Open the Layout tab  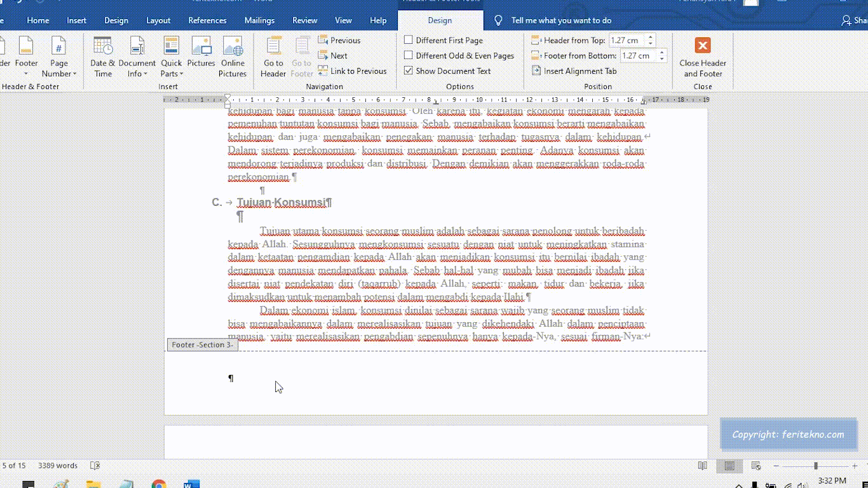(158, 20)
